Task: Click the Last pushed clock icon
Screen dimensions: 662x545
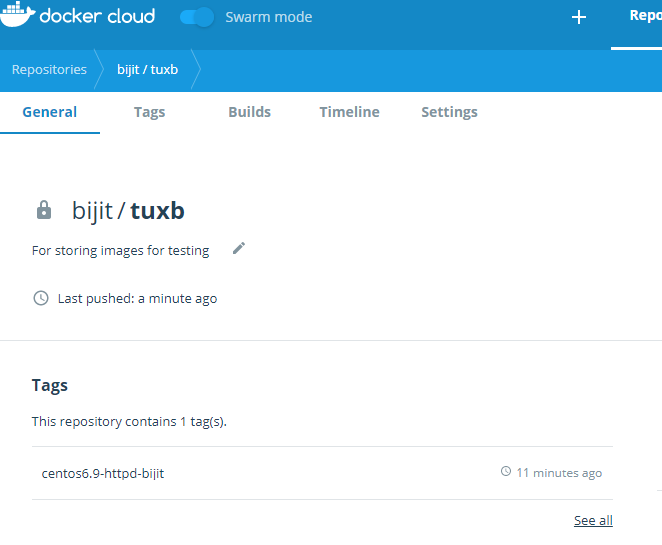Action: click(x=41, y=298)
